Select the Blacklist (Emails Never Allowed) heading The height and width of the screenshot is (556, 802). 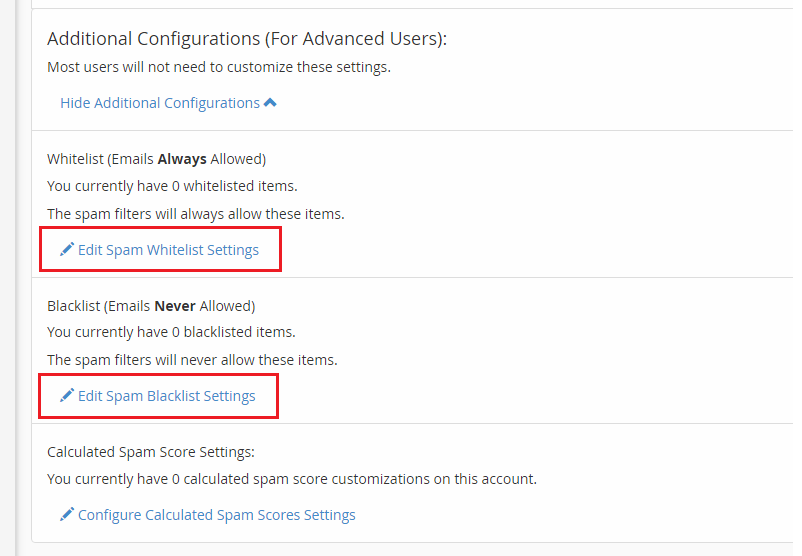tap(151, 306)
